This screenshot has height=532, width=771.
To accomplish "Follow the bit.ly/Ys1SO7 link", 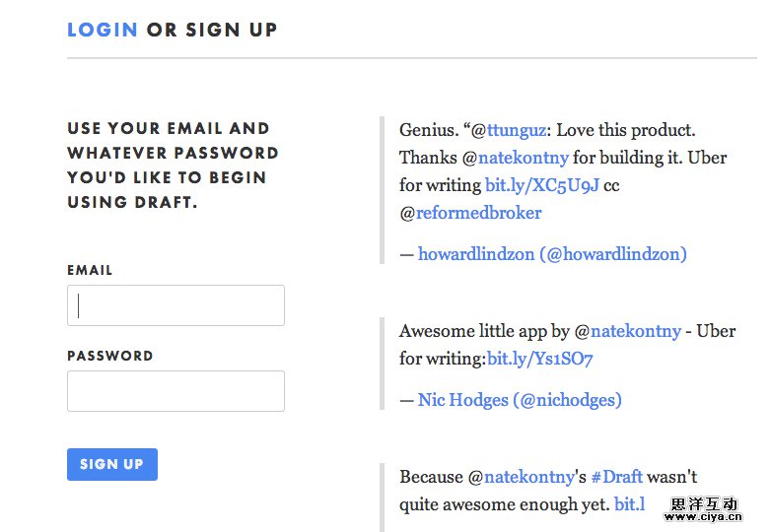I will coord(540,359).
